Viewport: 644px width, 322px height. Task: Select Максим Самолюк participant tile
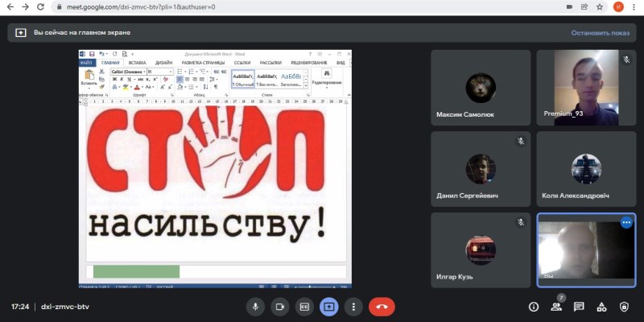pos(481,87)
